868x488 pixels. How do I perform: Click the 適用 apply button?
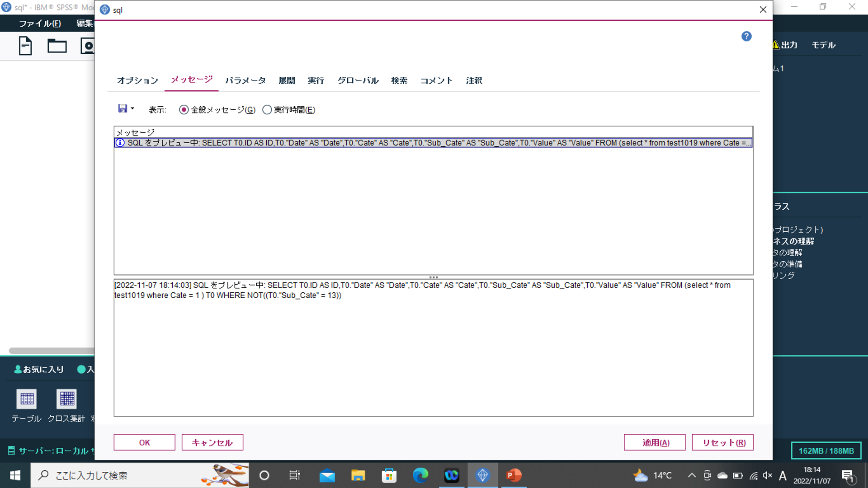[x=654, y=442]
